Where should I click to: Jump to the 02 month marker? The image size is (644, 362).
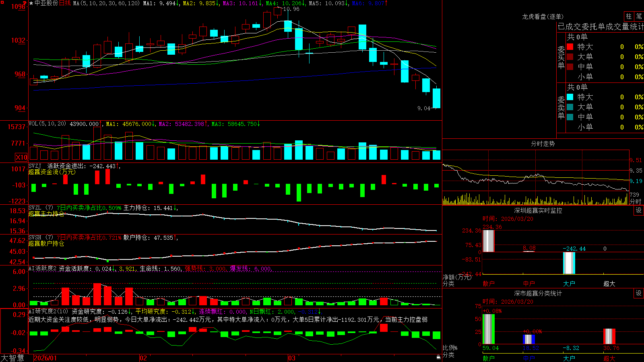click(143, 358)
